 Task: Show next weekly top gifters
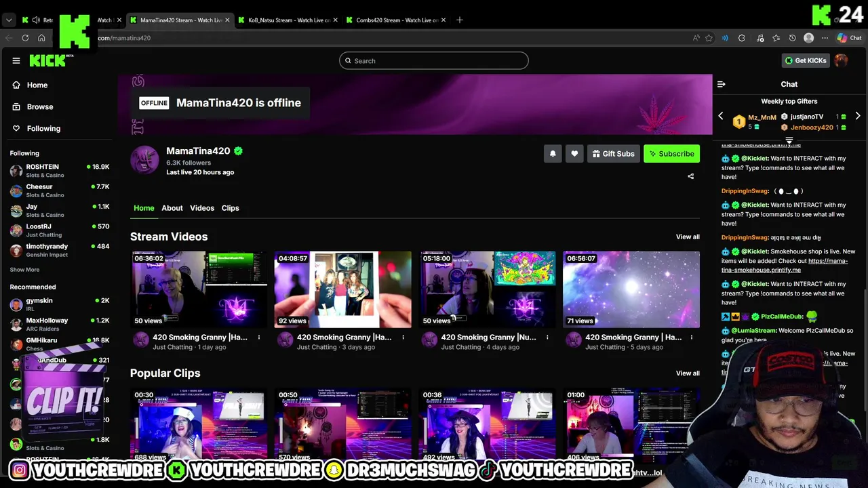point(858,116)
